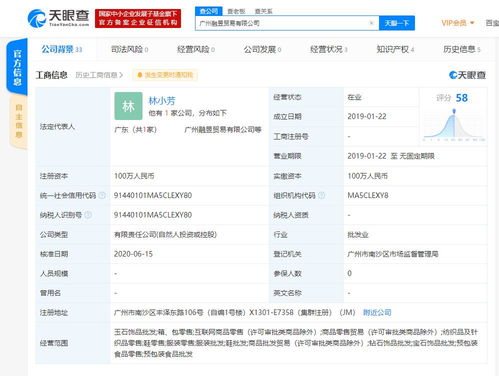Open the 经营风险 tab

196,49
